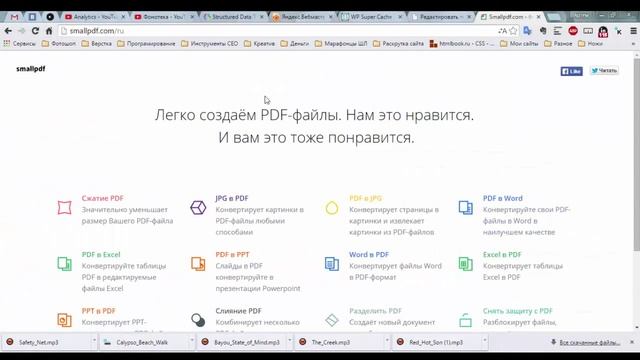
Task: Open downloaded file The_Creek.mp3
Action: (x=339, y=342)
